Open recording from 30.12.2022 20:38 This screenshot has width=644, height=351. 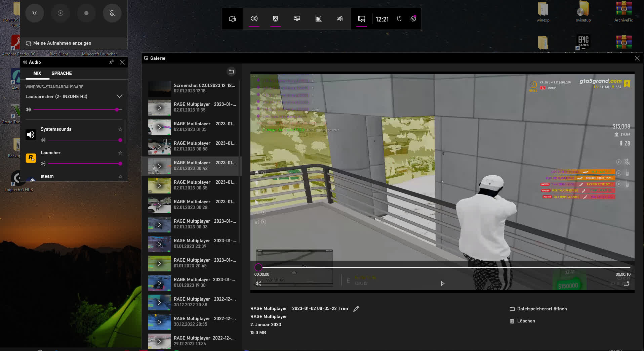192,302
